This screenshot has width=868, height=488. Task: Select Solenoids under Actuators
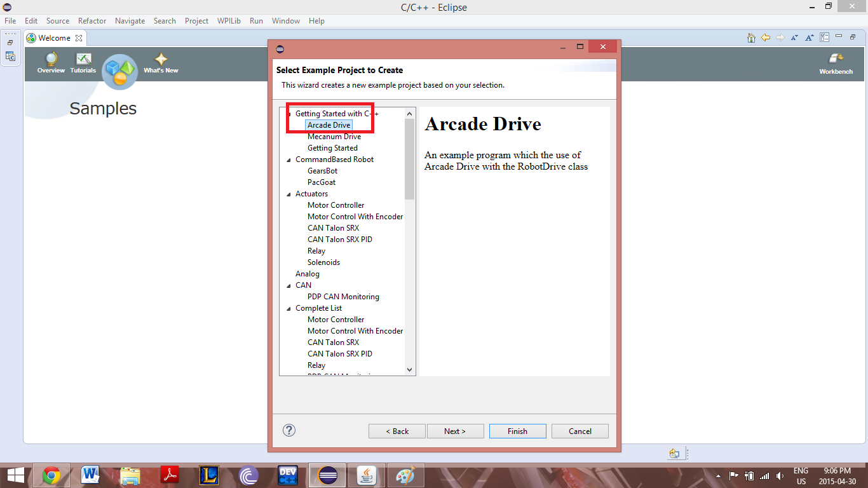coord(323,262)
